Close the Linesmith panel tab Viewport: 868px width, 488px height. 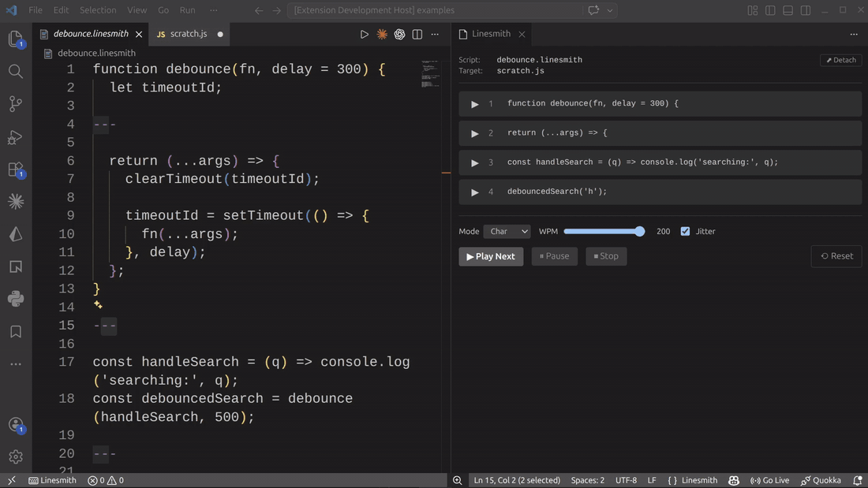(x=522, y=35)
